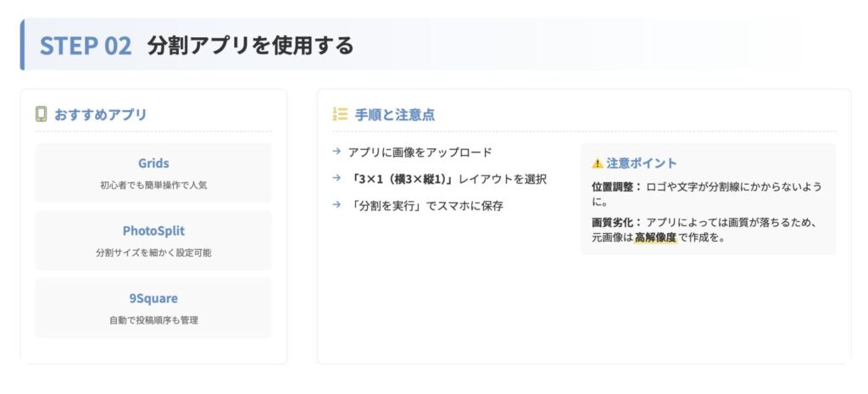Select the 9Square app card

(153, 308)
